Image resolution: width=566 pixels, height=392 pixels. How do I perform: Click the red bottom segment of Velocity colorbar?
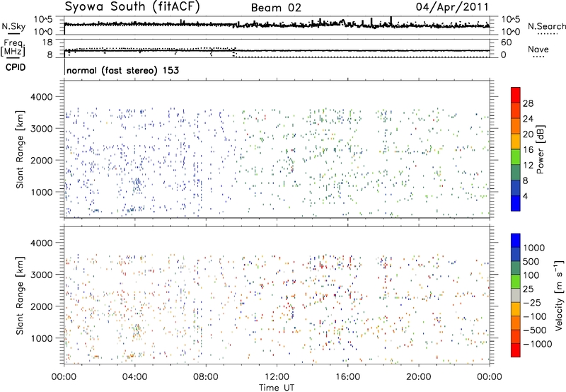(x=516, y=350)
